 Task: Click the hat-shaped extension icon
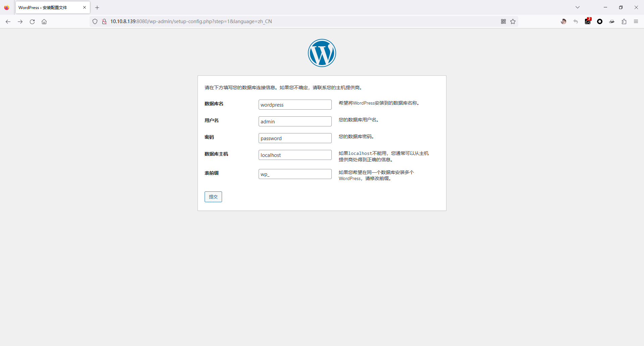point(612,21)
